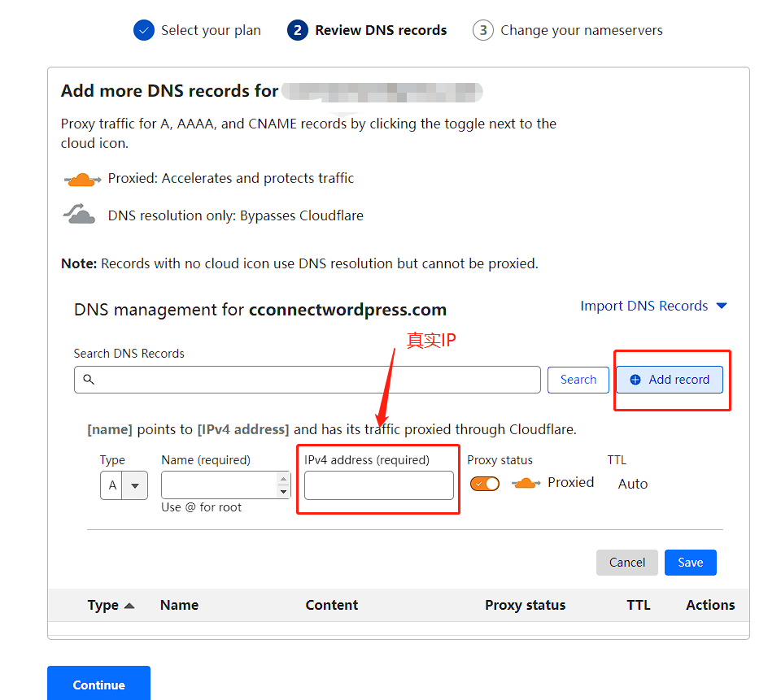Click the 'Proxied' status label in form

click(571, 482)
